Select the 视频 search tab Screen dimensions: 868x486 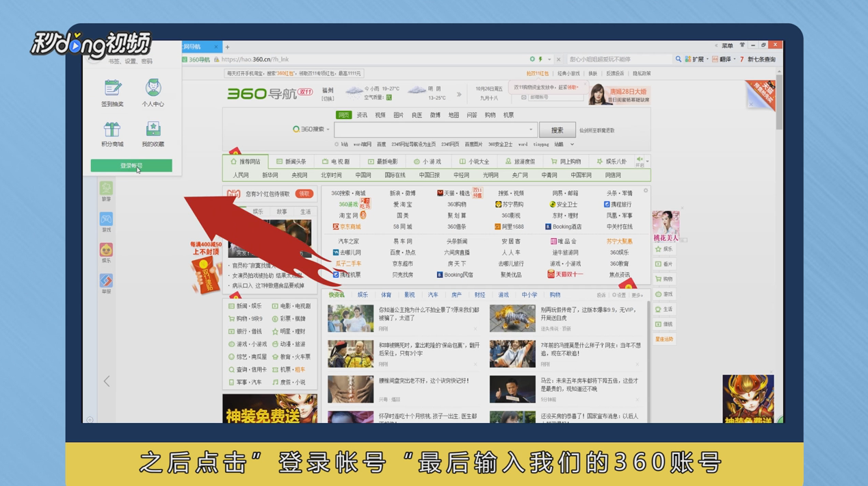(x=380, y=115)
